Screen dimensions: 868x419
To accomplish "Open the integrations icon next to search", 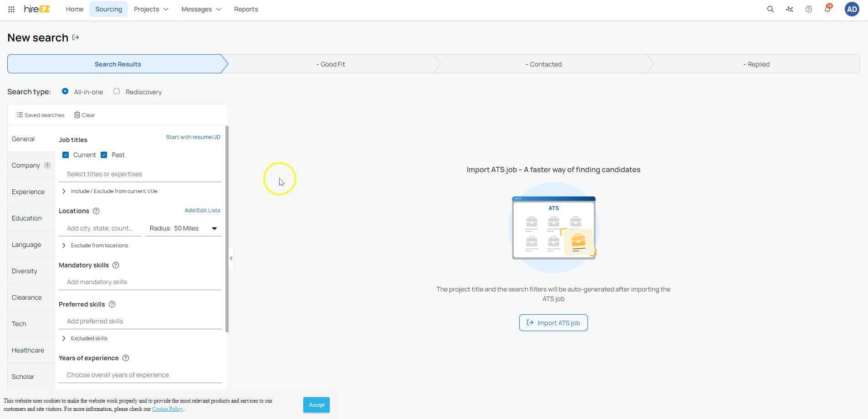I will [789, 9].
